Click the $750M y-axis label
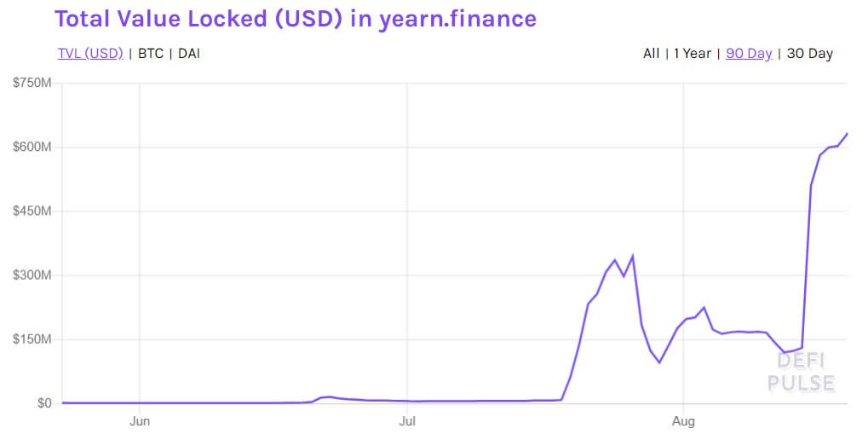The height and width of the screenshot is (440, 868). 32,84
